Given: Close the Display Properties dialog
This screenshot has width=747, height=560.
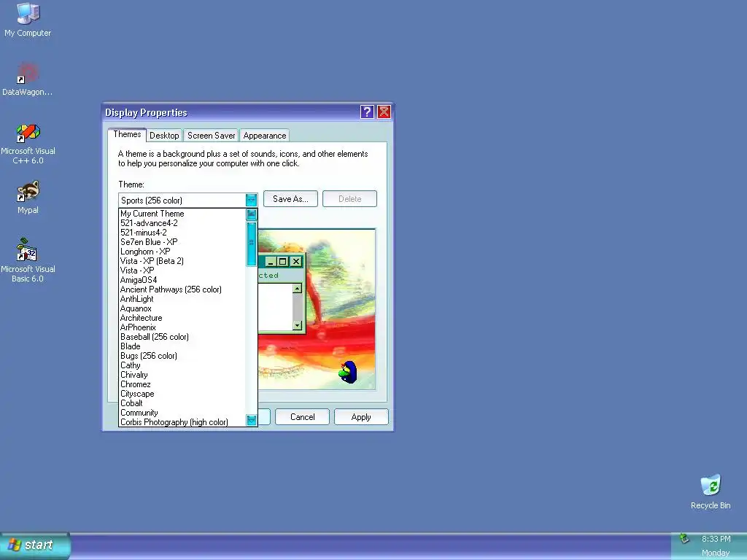Looking at the screenshot, I should pyautogui.click(x=384, y=112).
